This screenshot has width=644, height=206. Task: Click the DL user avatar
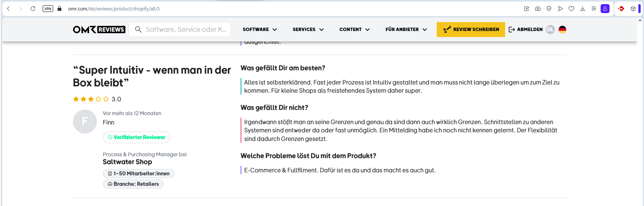tap(550, 30)
